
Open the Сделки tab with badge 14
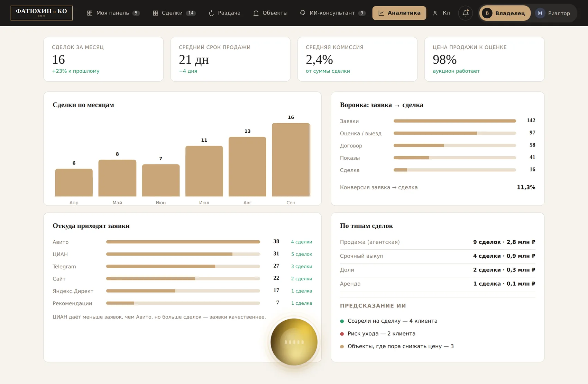pyautogui.click(x=174, y=13)
